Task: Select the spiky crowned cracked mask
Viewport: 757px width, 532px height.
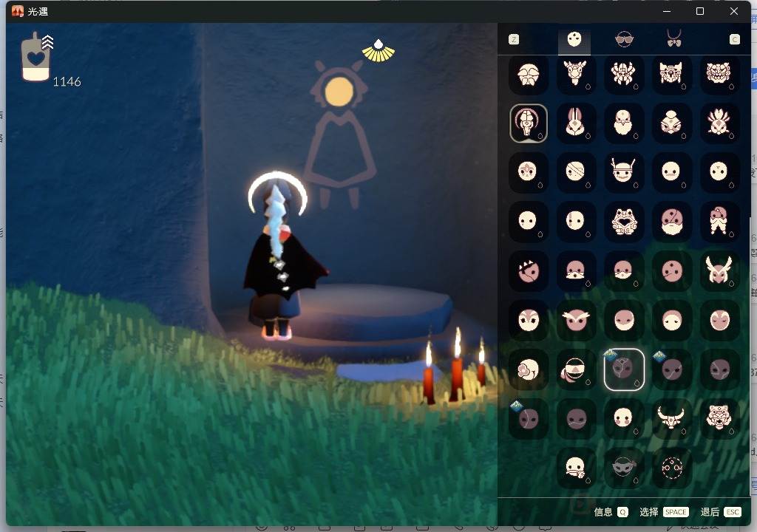Action: tap(528, 271)
